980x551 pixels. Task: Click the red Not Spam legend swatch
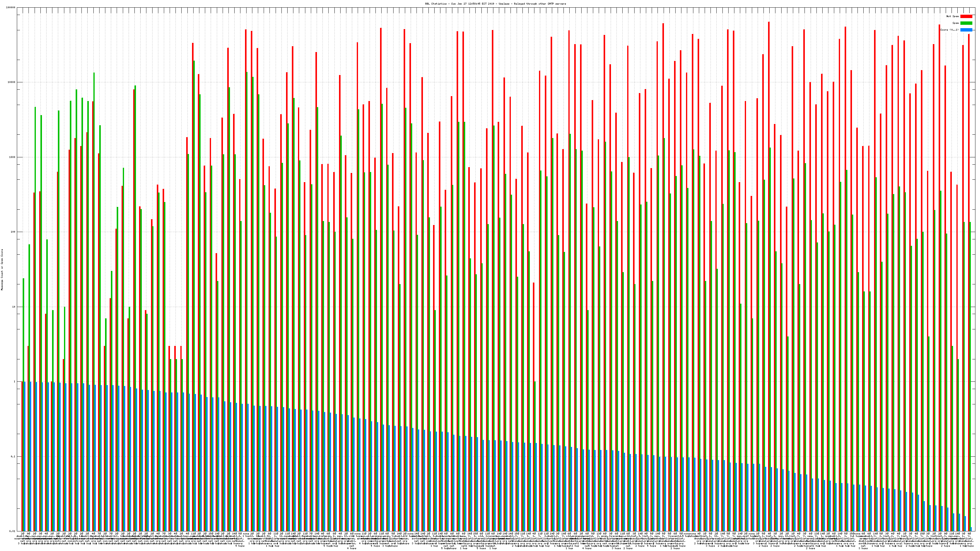point(966,16)
